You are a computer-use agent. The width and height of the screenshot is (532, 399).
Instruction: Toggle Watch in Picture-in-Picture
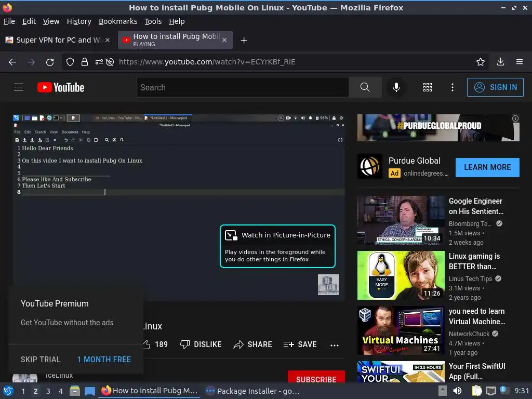277,246
